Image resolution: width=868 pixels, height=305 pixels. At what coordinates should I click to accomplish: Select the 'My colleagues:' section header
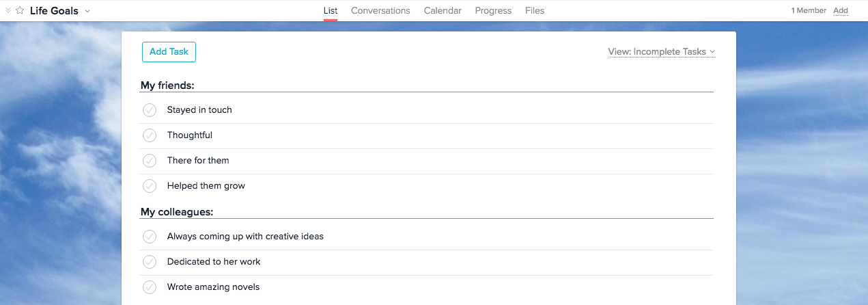[177, 212]
